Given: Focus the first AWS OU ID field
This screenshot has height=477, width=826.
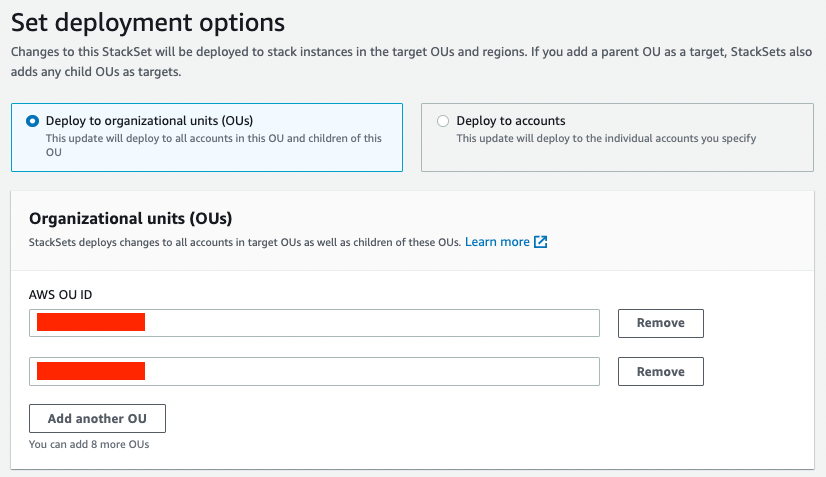Looking at the screenshot, I should point(370,323).
